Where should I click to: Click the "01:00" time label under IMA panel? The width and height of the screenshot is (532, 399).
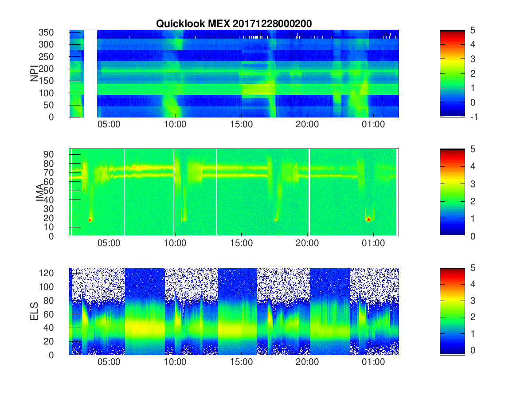[373, 243]
